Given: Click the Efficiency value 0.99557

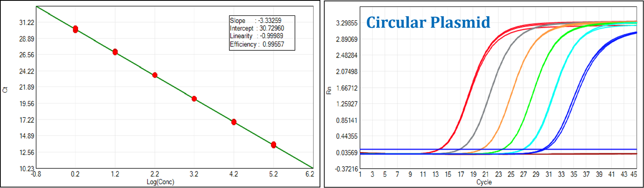Looking at the screenshot, I should 273,44.
